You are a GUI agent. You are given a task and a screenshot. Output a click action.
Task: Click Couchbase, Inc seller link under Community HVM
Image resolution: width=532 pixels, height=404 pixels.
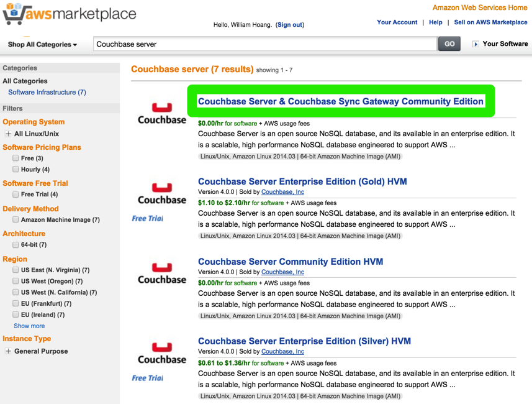coord(282,272)
